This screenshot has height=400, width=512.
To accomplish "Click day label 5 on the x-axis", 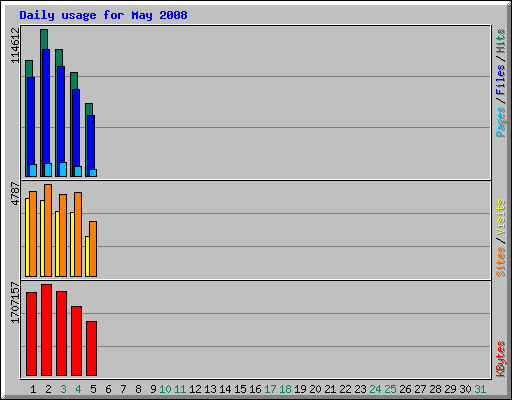I will (x=93, y=389).
